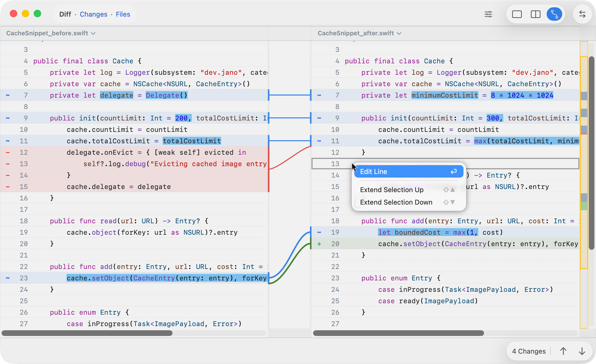Viewport: 596px width, 364px height.
Task: Toggle the connected fluid diff view
Action: pos(554,14)
